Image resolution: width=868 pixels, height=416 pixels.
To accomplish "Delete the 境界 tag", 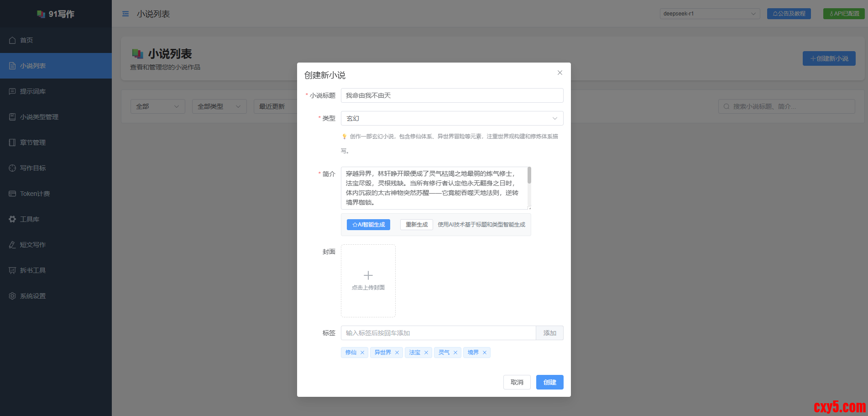I will [485, 353].
